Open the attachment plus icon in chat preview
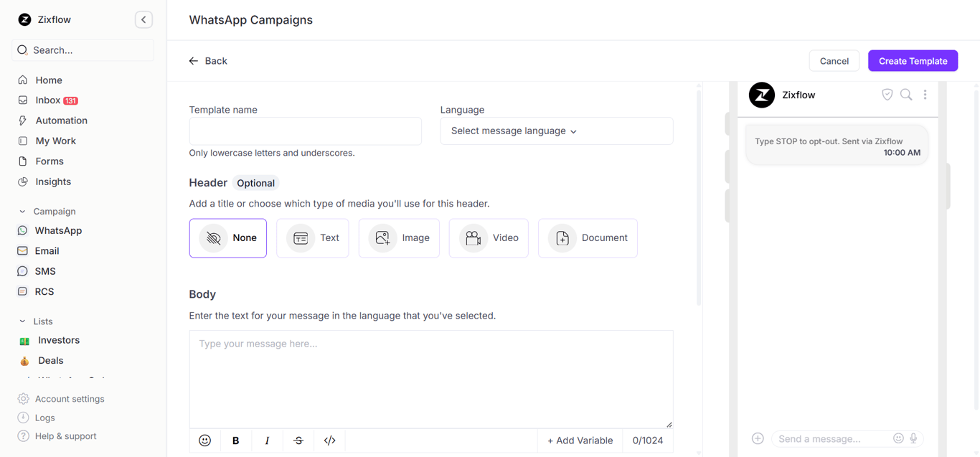 pos(758,438)
